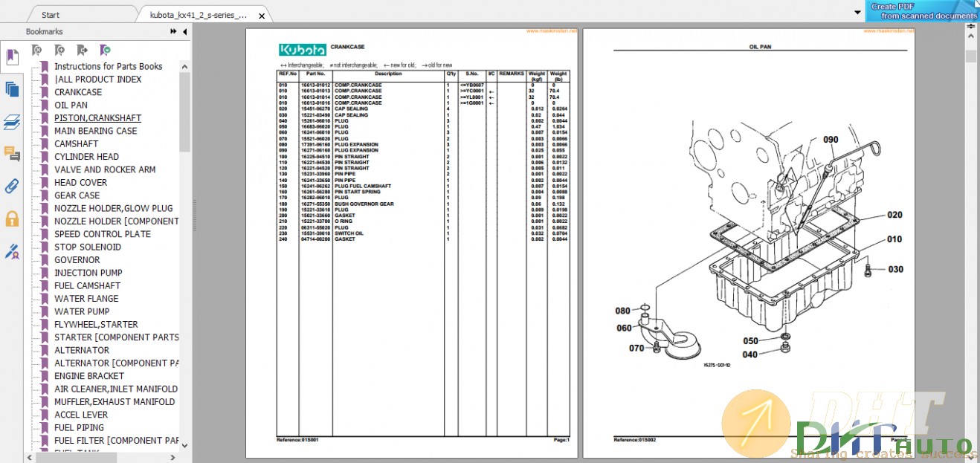Click the OIL PAN diagram page
The height and width of the screenshot is (463, 980).
pyautogui.click(x=748, y=244)
